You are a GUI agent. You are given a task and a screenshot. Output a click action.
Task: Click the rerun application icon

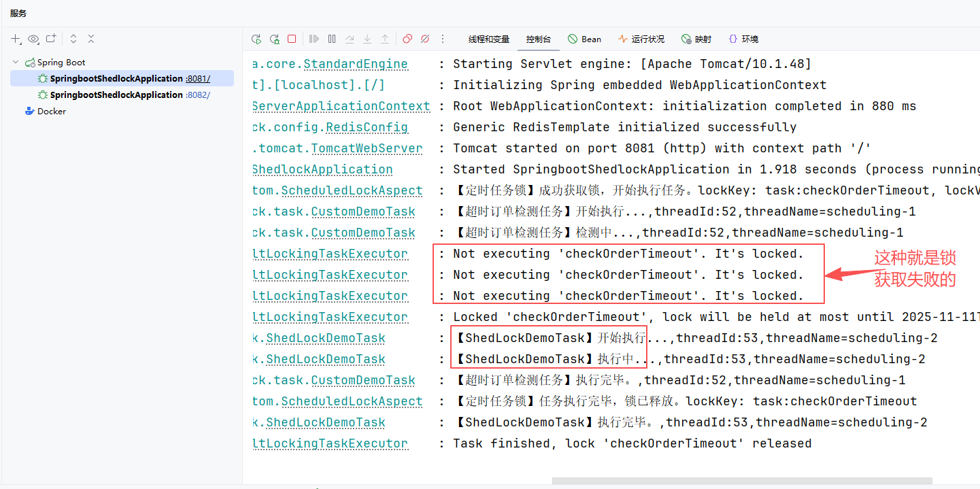point(256,39)
